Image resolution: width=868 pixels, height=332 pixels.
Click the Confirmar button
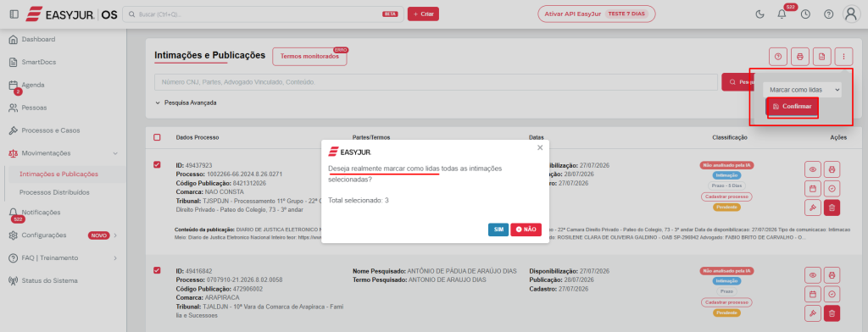[793, 106]
